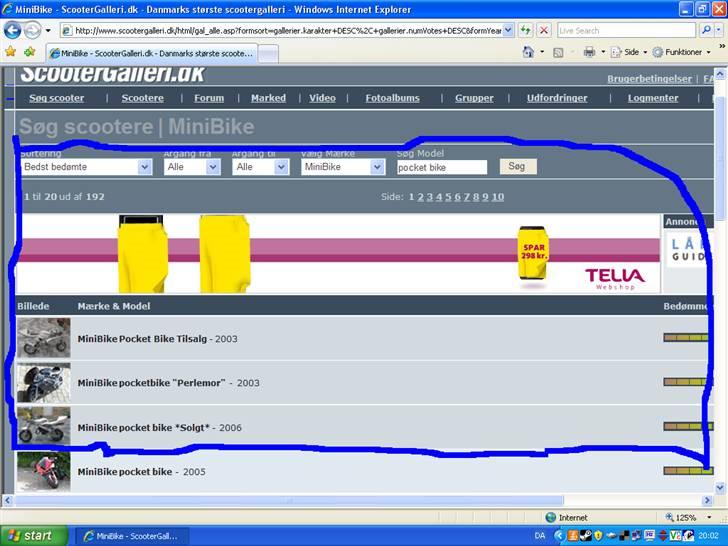728x546 pixels.
Task: Click the horizontal scrollbar left arrow
Action: tap(7, 500)
